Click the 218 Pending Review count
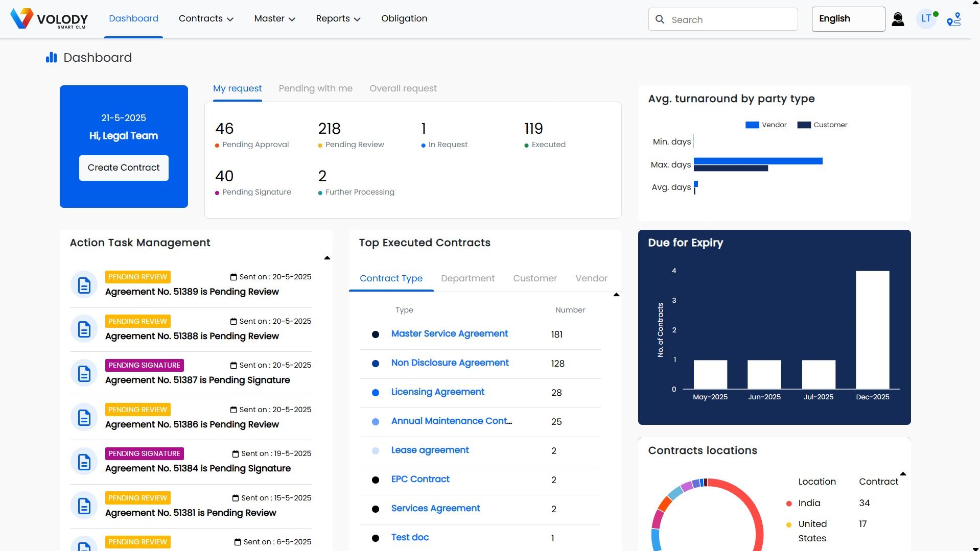 tap(329, 129)
